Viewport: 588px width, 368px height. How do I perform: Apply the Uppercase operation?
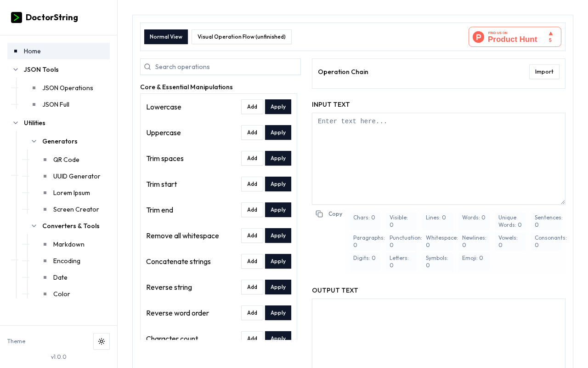pos(278,132)
